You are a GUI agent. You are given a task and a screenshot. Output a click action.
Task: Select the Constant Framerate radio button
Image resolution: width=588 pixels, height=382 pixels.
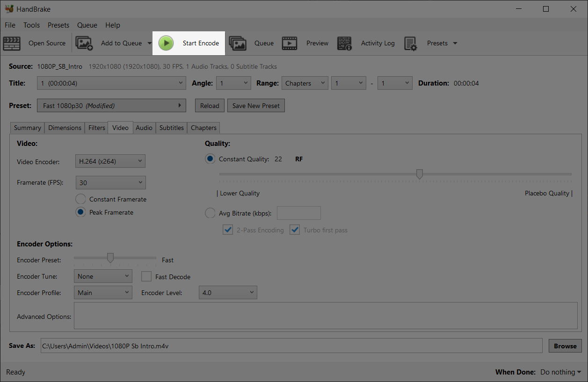pyautogui.click(x=80, y=199)
